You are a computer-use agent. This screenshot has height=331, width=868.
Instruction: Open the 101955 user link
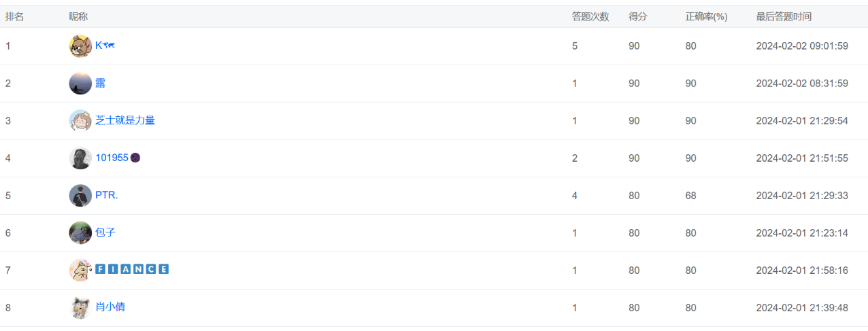coord(112,158)
